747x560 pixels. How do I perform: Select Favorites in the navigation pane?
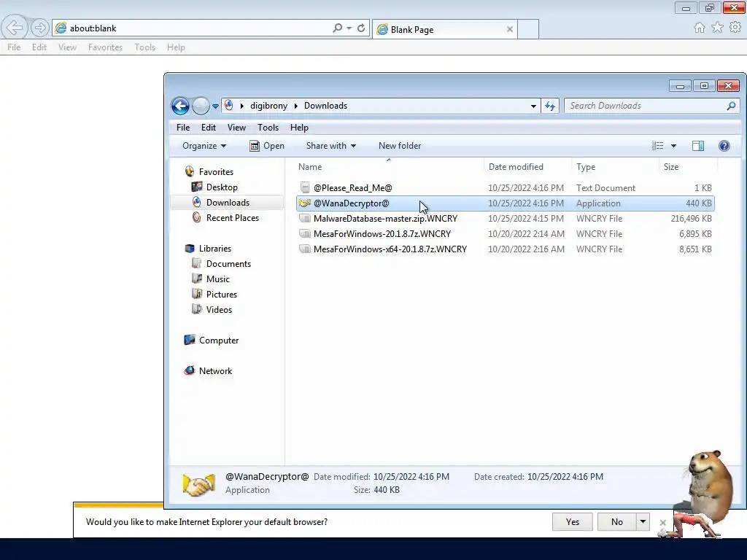[216, 172]
